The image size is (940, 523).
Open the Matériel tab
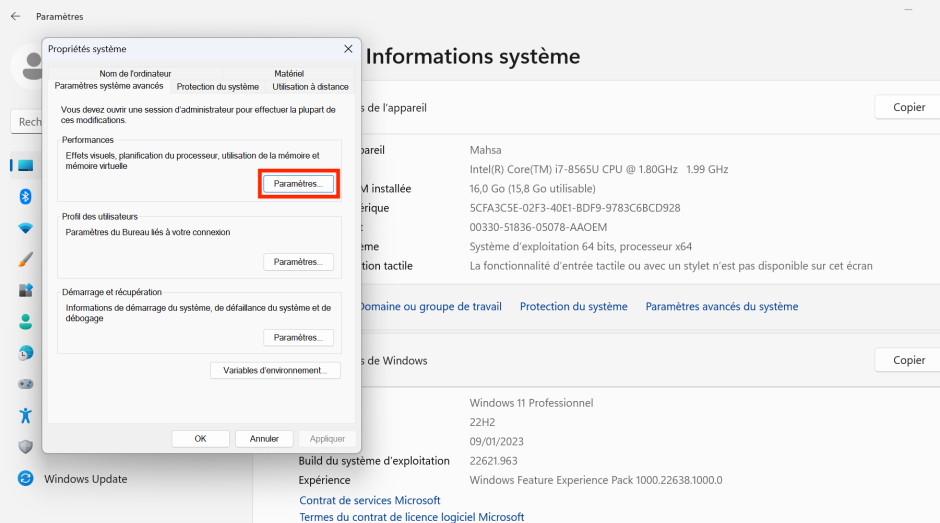[289, 73]
